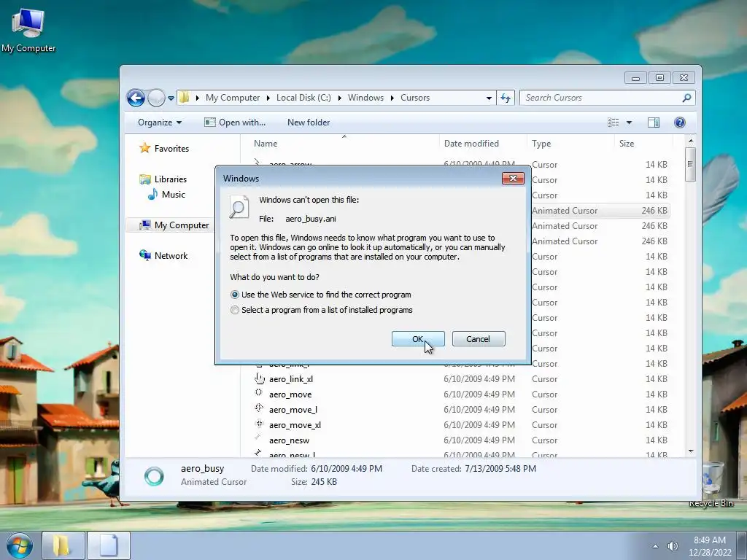Click OK in the Windows dialog
The image size is (747, 560).
point(418,339)
